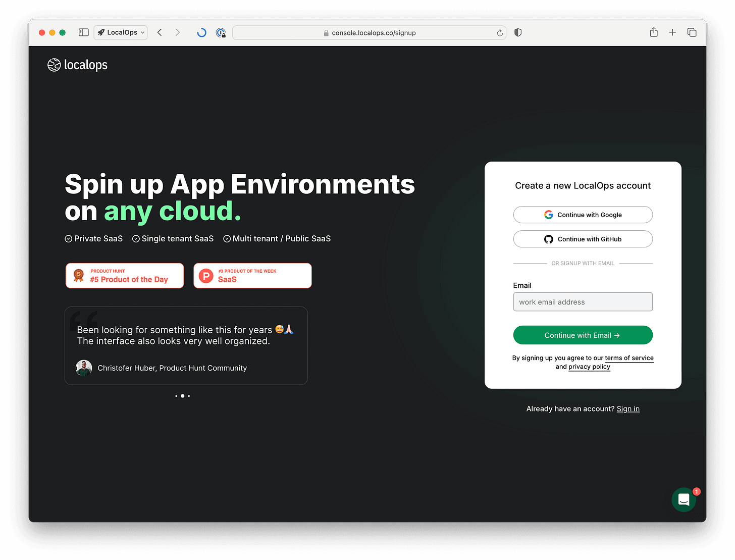Click the GitHub logo icon
The image size is (735, 560).
click(549, 239)
